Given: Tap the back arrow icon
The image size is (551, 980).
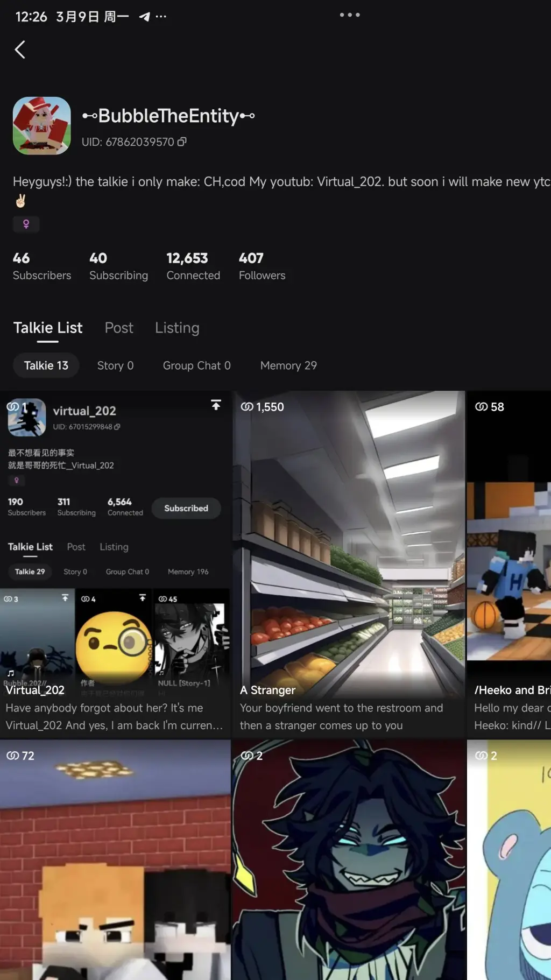Looking at the screenshot, I should pos(20,50).
